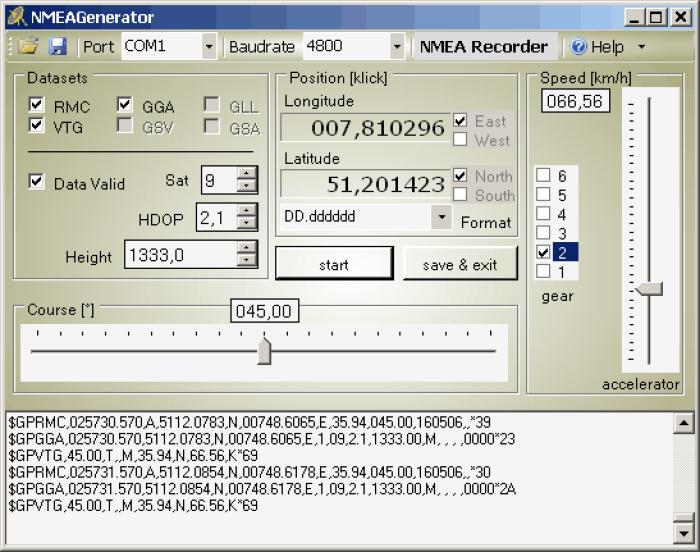Click the start button
700x552 pixels.
click(x=334, y=264)
